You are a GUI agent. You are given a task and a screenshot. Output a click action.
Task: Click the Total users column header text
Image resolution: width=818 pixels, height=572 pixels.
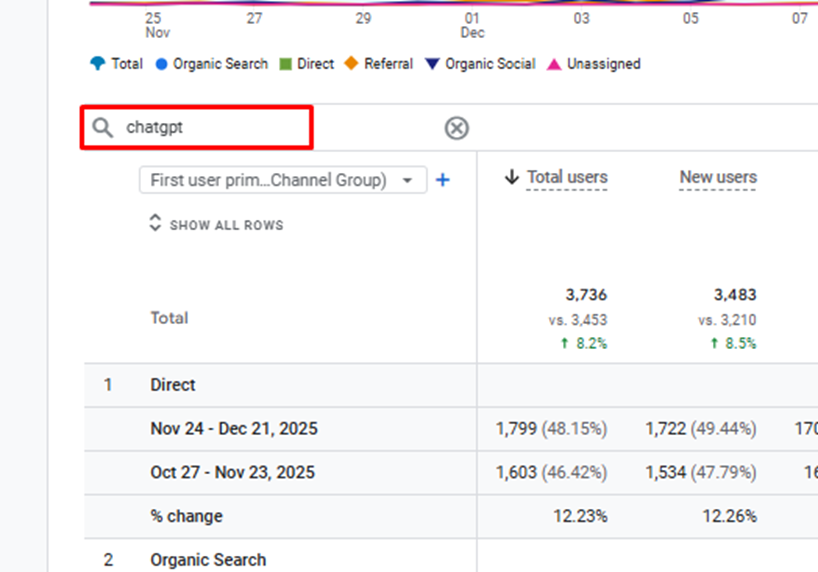coord(567,177)
